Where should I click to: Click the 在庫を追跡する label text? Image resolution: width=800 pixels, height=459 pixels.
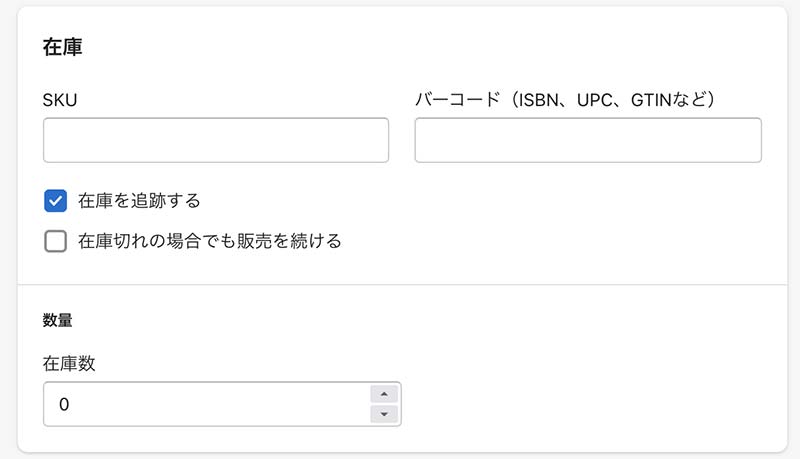(139, 200)
